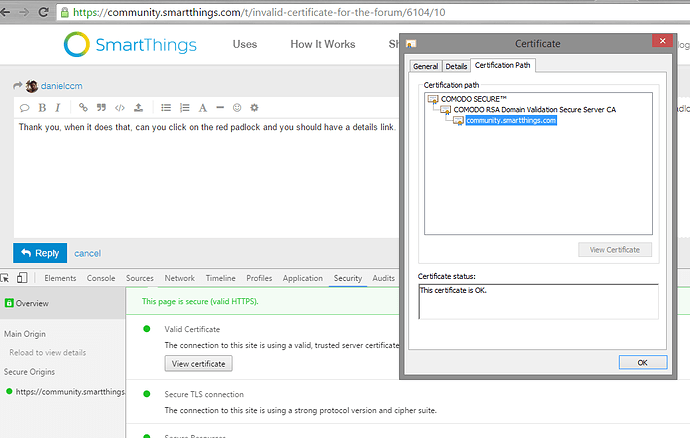This screenshot has width=690, height=438.
Task: Switch to the Timeline DevTools tab
Action: point(220,278)
